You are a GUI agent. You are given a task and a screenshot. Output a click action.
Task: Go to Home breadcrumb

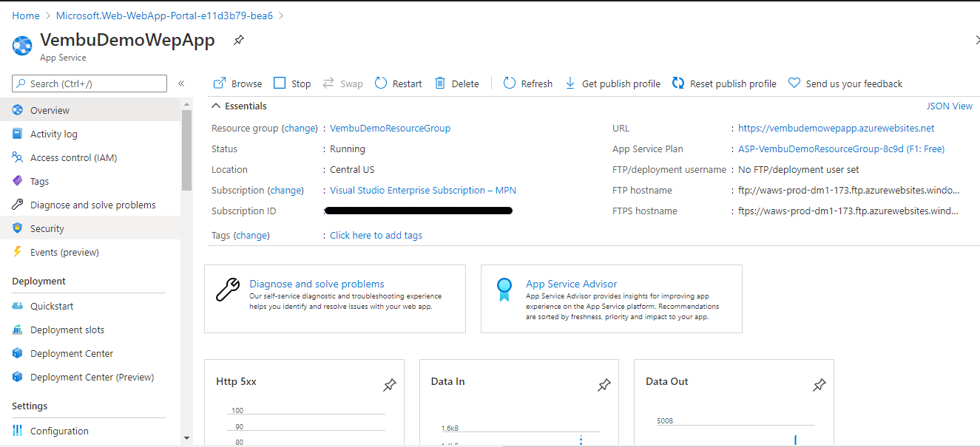pyautogui.click(x=26, y=16)
